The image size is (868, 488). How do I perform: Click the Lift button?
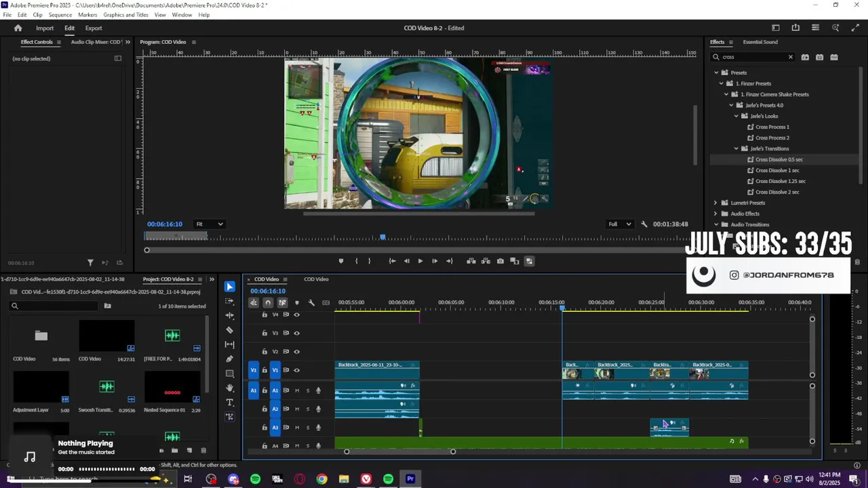click(x=471, y=261)
